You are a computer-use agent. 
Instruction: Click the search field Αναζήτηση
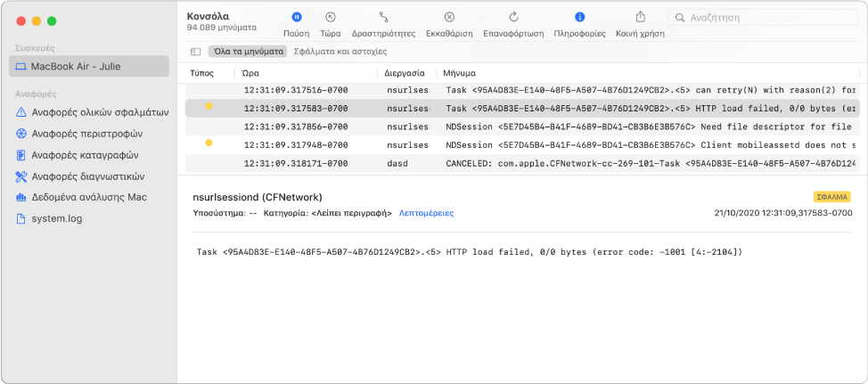click(x=763, y=18)
